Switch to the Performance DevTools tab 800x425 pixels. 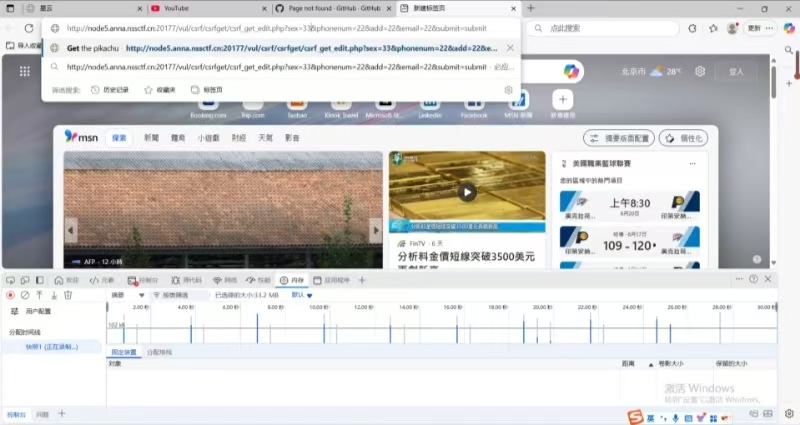pos(258,280)
